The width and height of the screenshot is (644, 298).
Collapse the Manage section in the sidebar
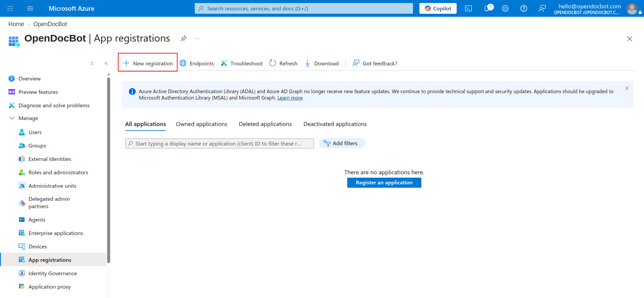coord(24,118)
